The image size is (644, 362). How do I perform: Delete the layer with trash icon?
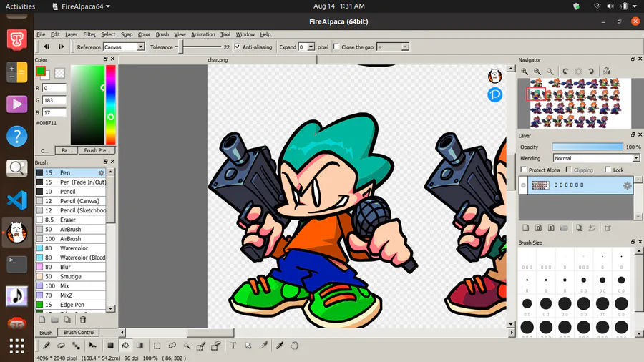(x=608, y=228)
